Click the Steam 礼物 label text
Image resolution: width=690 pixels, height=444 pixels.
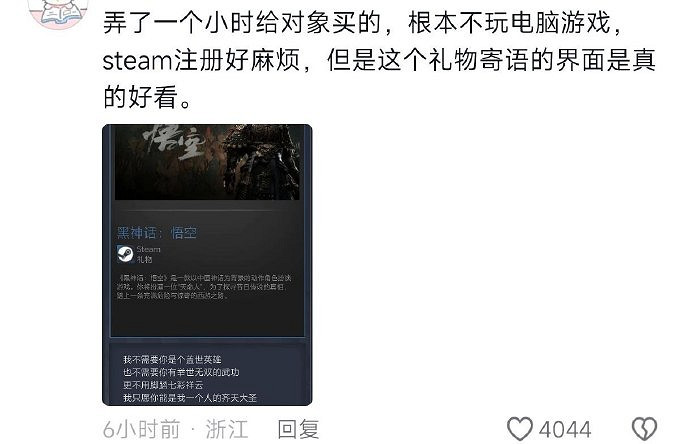pyautogui.click(x=148, y=254)
